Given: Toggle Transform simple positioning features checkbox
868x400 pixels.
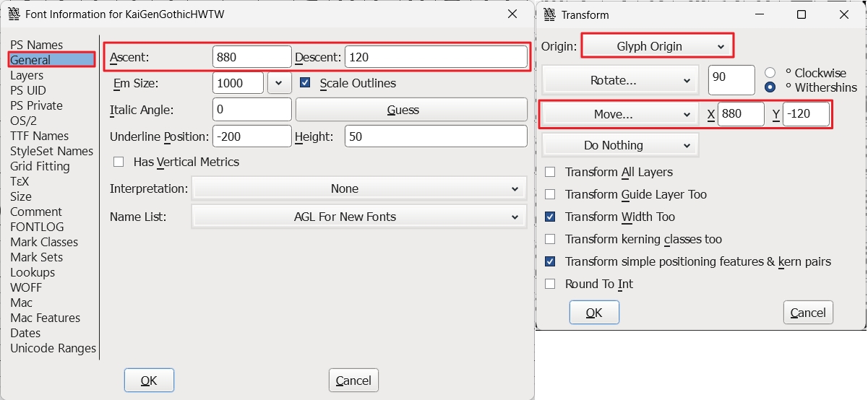Looking at the screenshot, I should click(x=550, y=261).
